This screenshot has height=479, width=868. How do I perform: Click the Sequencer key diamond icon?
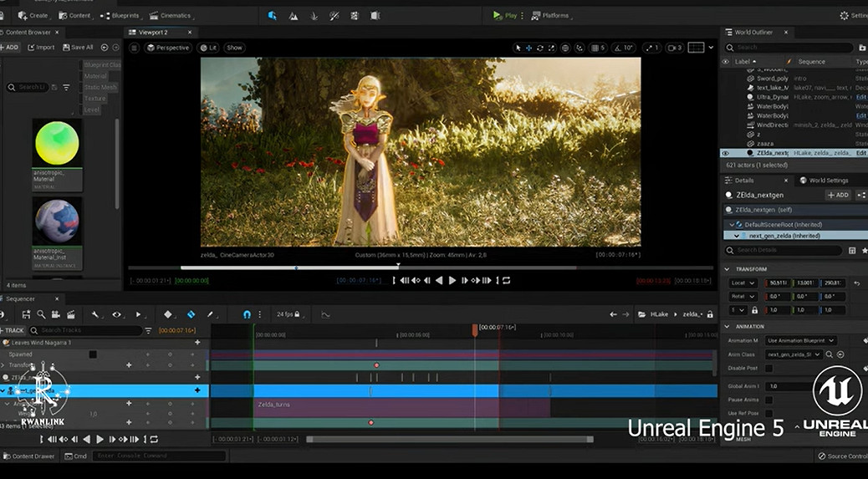[168, 314]
